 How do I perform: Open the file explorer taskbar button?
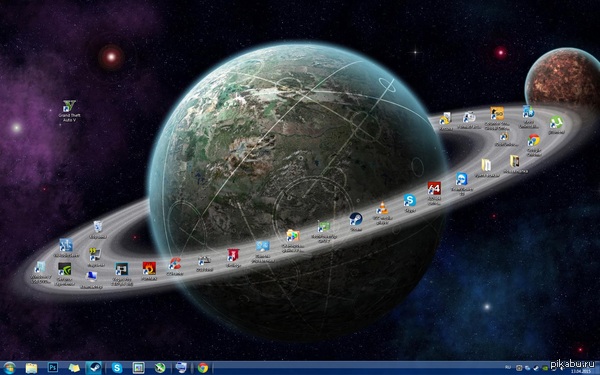pyautogui.click(x=31, y=368)
